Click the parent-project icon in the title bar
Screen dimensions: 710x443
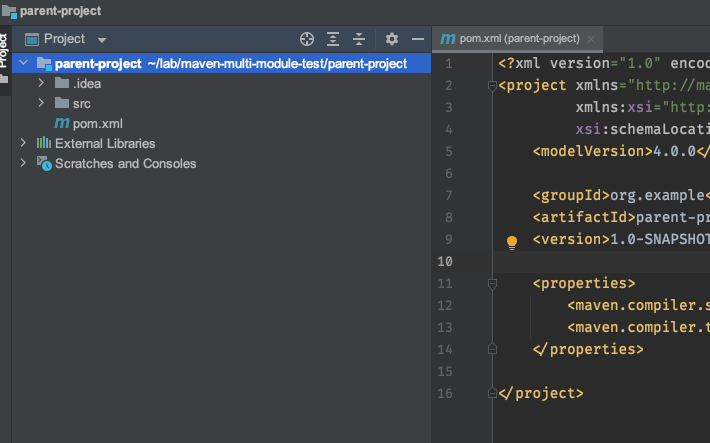pos(9,11)
